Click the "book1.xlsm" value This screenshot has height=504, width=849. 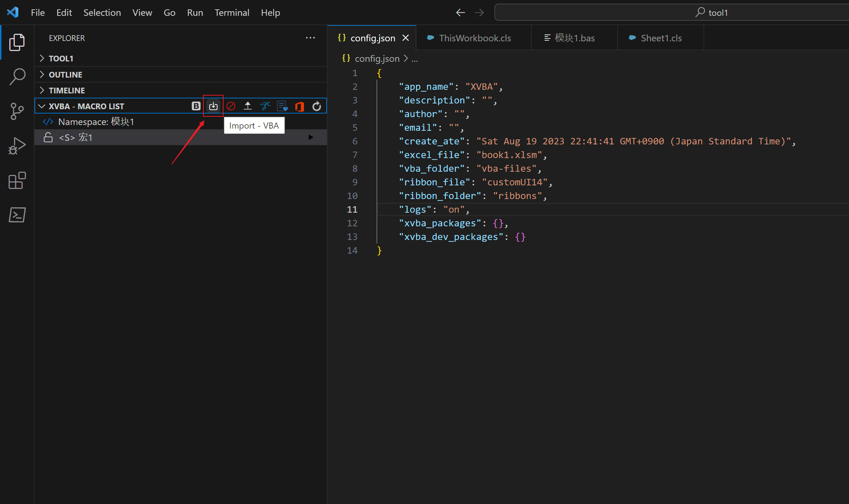[x=509, y=155]
